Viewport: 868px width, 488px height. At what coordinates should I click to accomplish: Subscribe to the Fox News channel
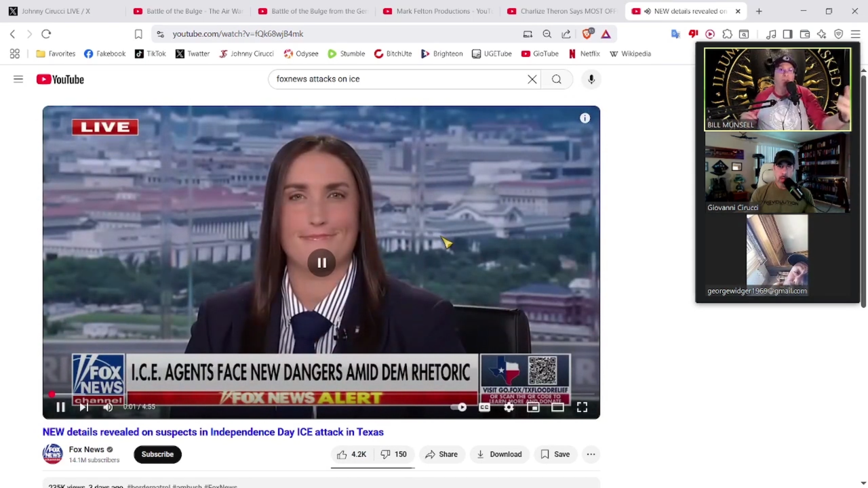point(157,454)
